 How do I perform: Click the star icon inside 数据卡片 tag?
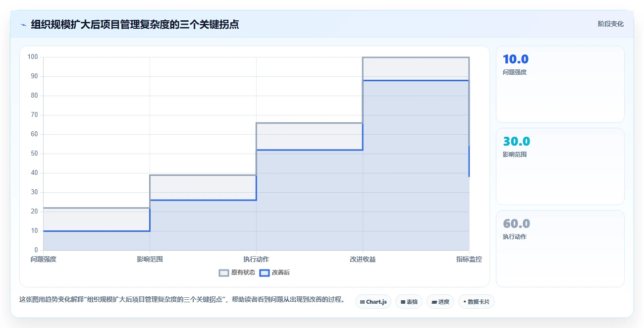coord(465,302)
